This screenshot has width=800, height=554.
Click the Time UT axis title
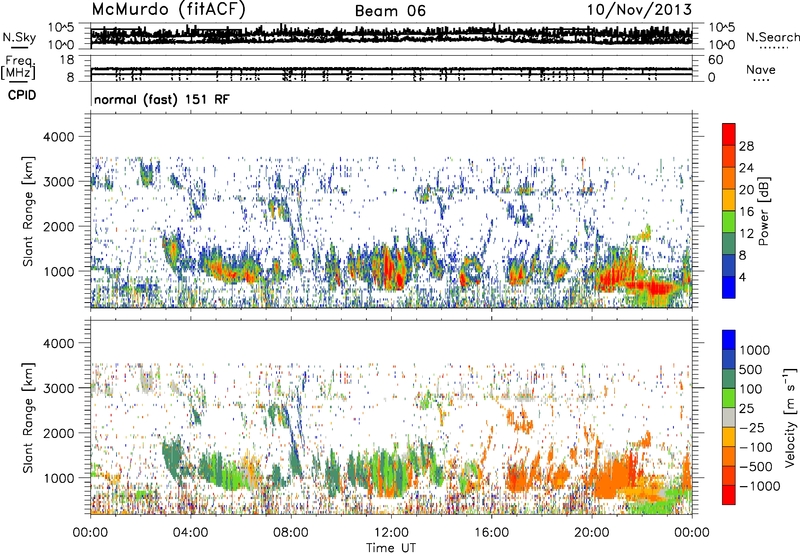pos(391,548)
